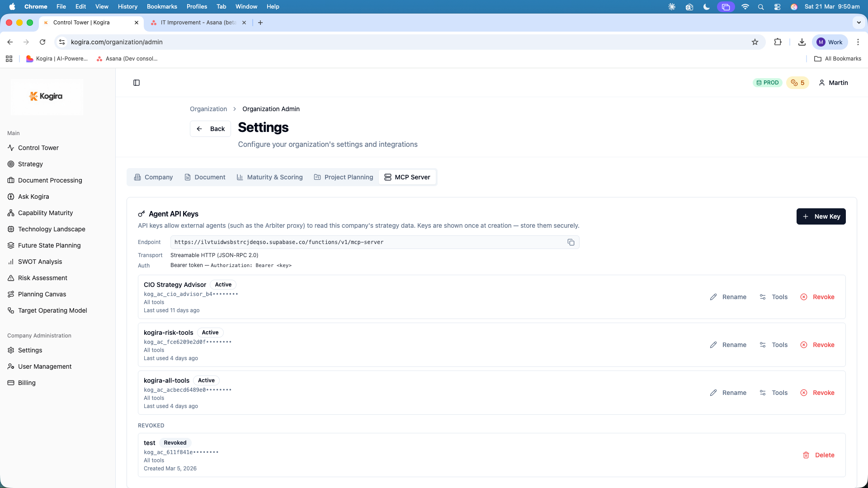Open the Organization breadcrumb link
Screen dimensions: 868x488
click(208, 109)
